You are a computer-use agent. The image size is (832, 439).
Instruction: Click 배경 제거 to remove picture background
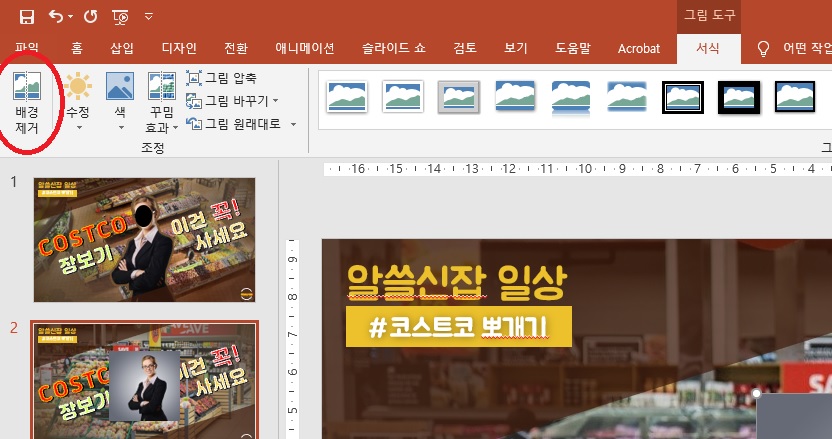27,103
